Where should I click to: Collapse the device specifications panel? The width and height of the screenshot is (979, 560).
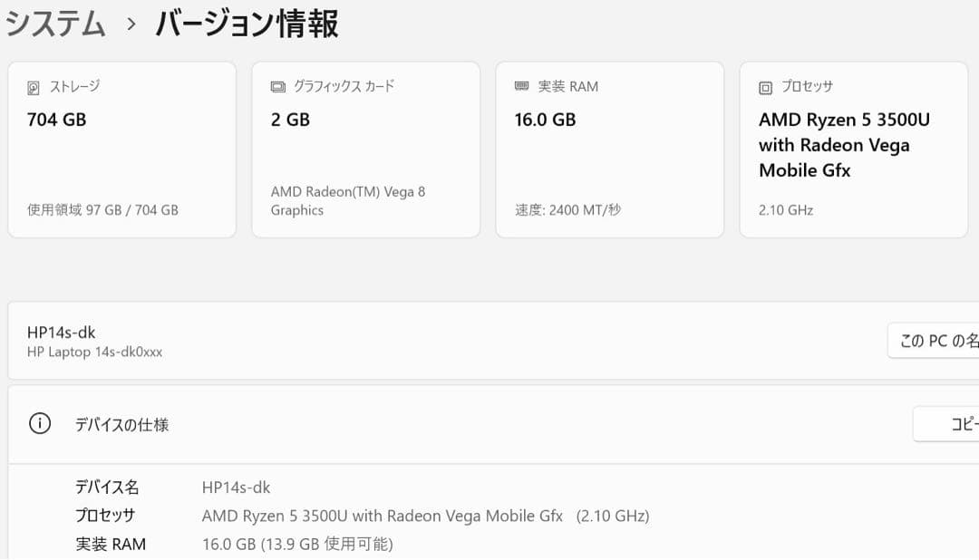489,422
